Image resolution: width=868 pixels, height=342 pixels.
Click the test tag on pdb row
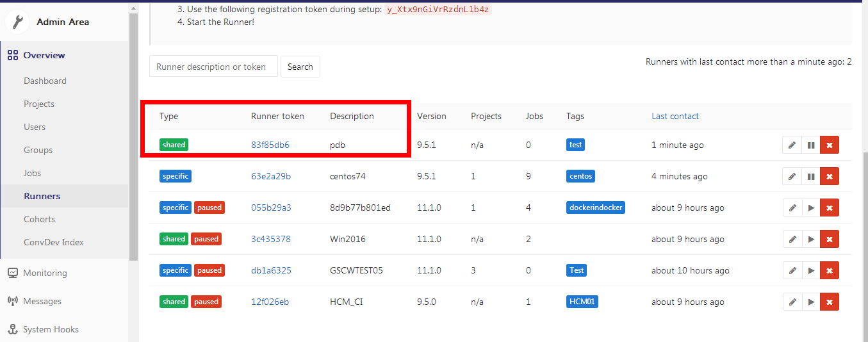click(576, 145)
